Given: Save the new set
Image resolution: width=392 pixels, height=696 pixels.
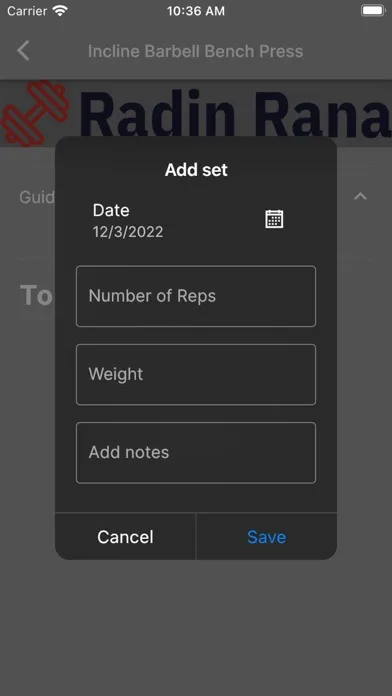Looking at the screenshot, I should (266, 537).
